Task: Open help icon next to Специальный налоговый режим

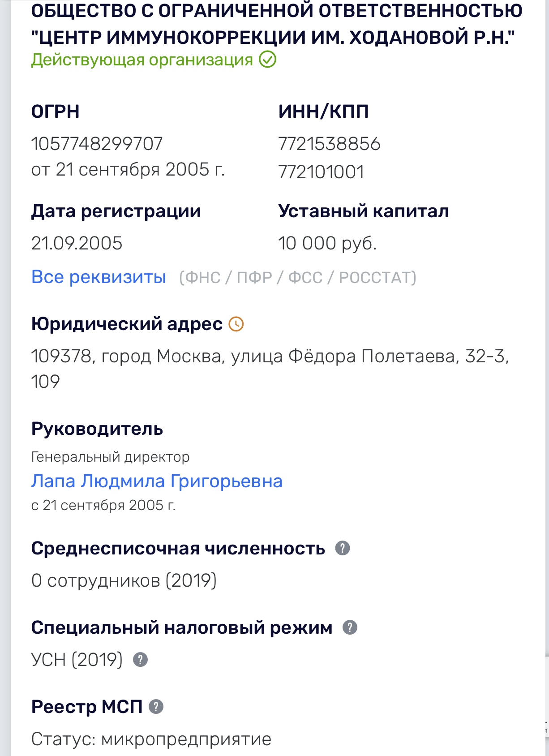Action: pos(350,627)
